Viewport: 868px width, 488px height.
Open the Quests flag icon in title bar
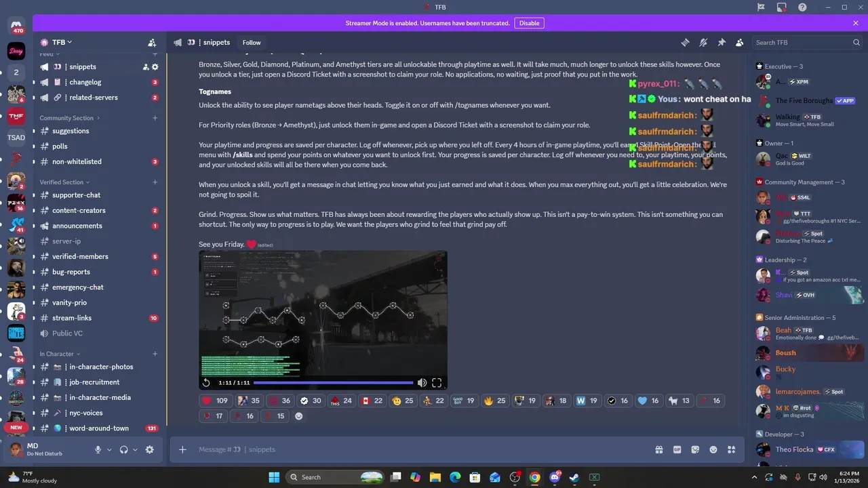click(762, 7)
